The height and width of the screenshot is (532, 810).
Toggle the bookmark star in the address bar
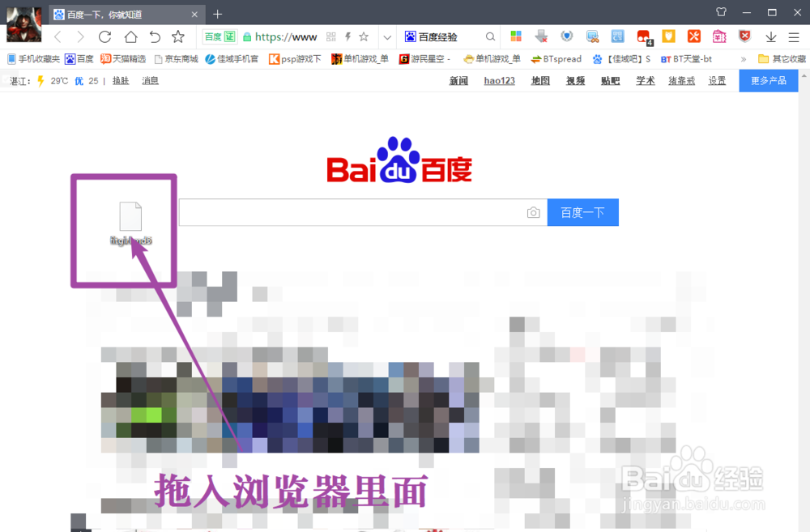click(364, 36)
